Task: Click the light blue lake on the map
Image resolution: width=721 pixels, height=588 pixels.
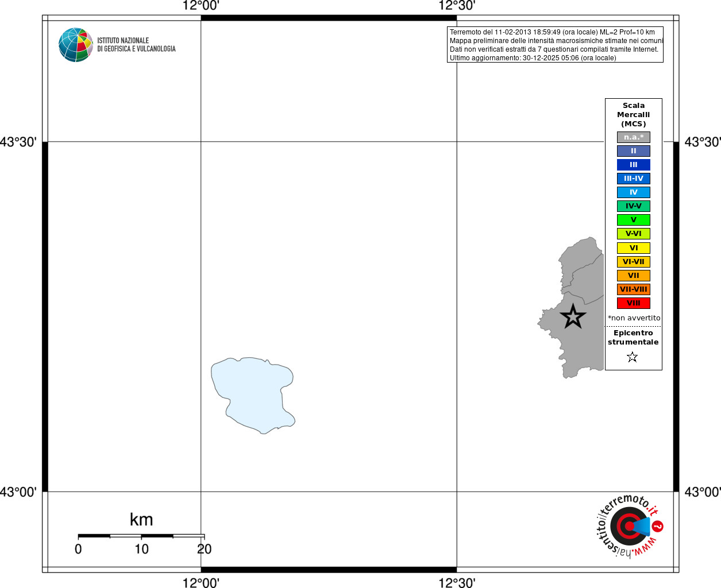Action: click(x=253, y=395)
